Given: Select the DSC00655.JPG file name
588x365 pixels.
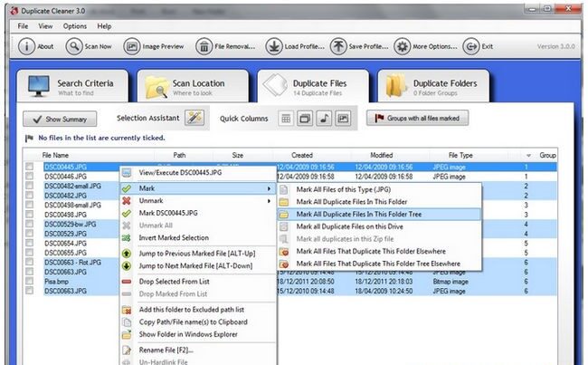Looking at the screenshot, I should [66, 253].
